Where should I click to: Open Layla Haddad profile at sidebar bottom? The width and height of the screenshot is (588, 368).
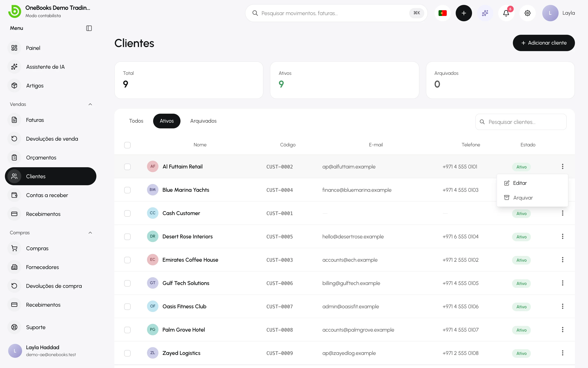coord(51,351)
